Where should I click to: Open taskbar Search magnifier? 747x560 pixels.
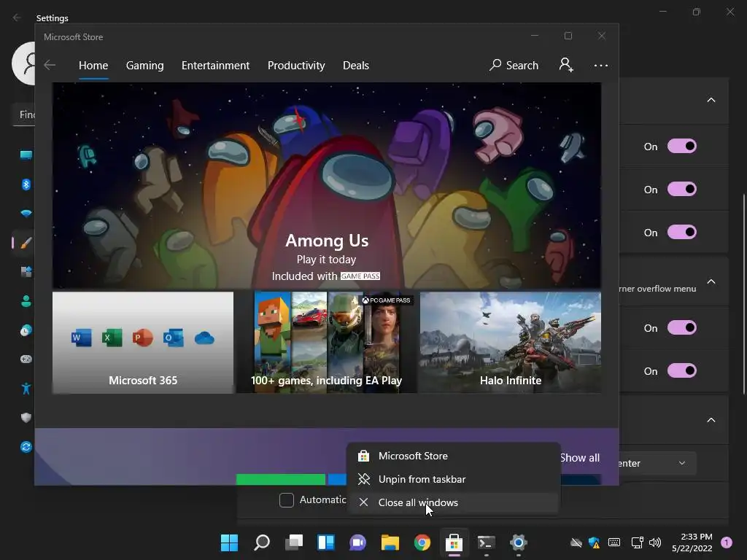[262, 542]
